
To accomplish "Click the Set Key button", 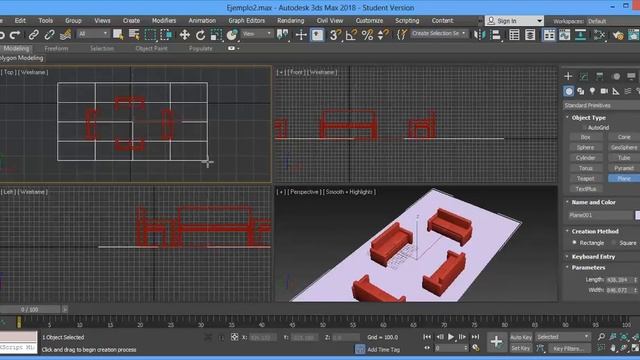I will tap(521, 348).
